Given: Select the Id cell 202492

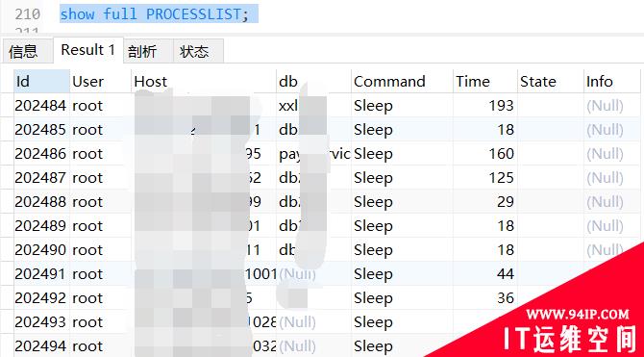Looking at the screenshot, I should coord(40,298).
